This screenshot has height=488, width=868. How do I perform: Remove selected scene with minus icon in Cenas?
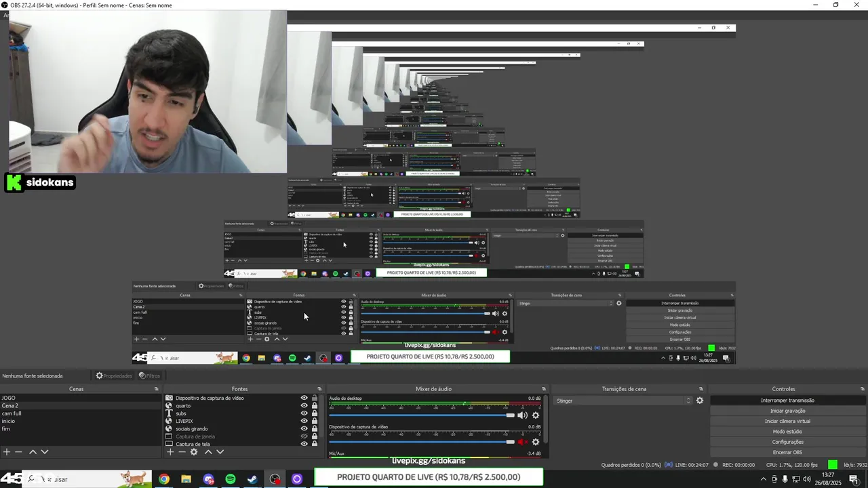19,452
